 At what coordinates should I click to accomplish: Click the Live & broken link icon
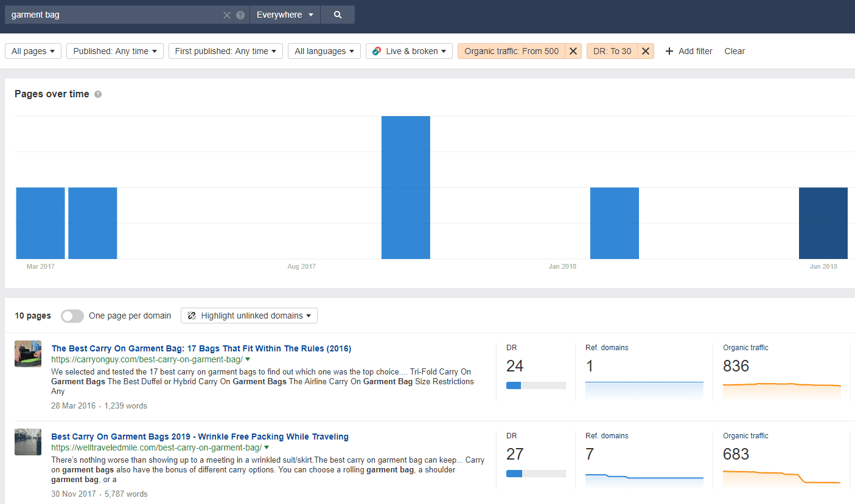pos(377,51)
